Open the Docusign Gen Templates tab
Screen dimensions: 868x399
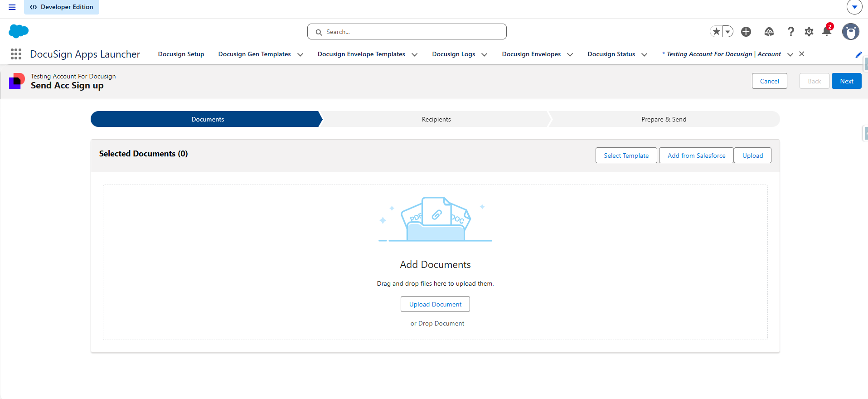[254, 54]
